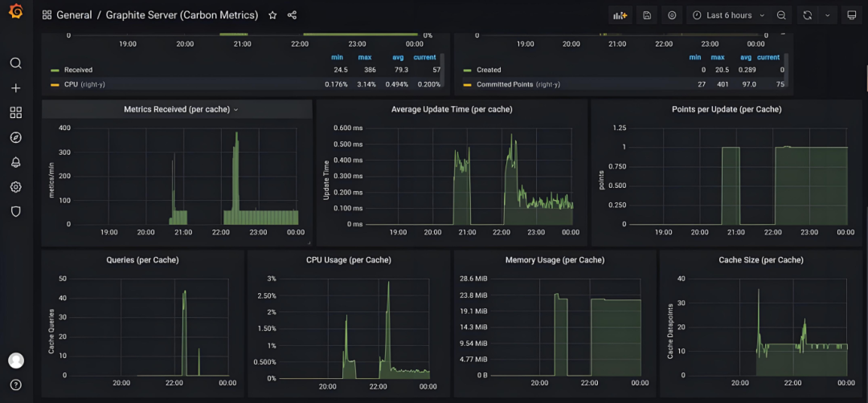The height and width of the screenshot is (403, 868).
Task: Open the user profile avatar
Action: [16, 360]
